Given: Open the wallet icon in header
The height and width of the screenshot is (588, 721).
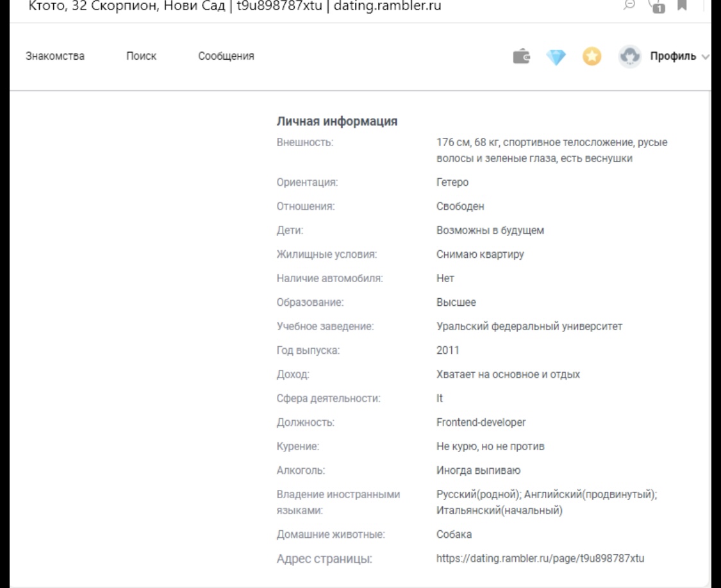Looking at the screenshot, I should point(523,56).
